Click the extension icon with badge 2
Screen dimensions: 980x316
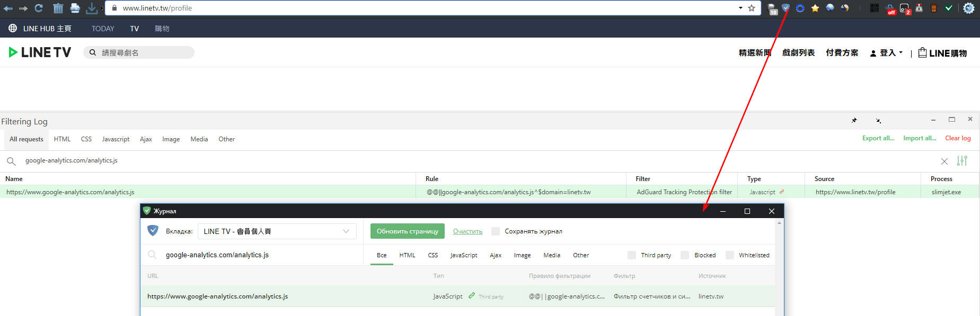click(905, 8)
